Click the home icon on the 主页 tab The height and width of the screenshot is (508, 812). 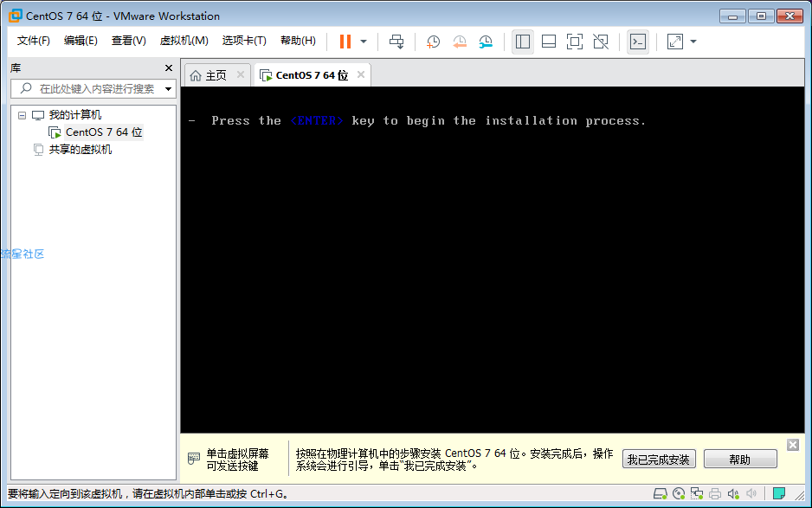(196, 75)
